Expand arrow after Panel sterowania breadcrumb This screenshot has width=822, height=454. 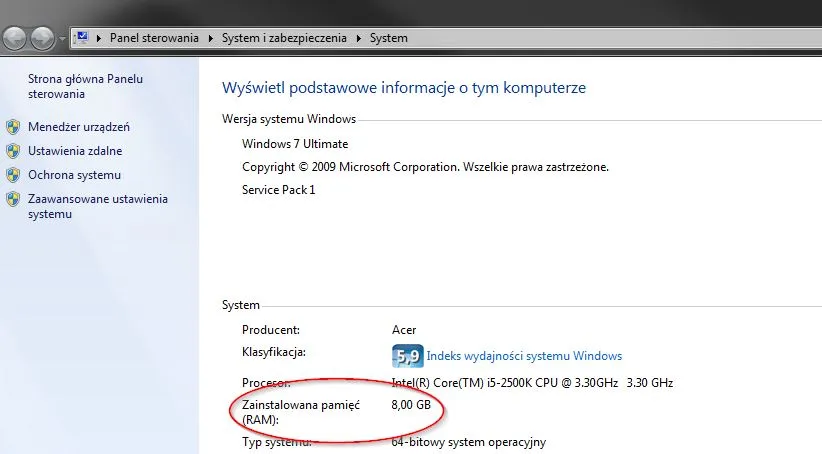pos(211,38)
